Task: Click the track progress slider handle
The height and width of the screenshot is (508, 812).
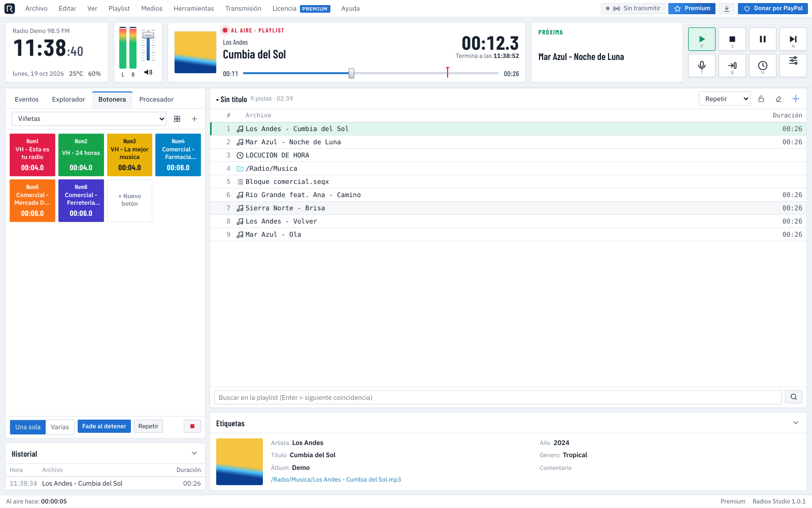Action: (351, 73)
